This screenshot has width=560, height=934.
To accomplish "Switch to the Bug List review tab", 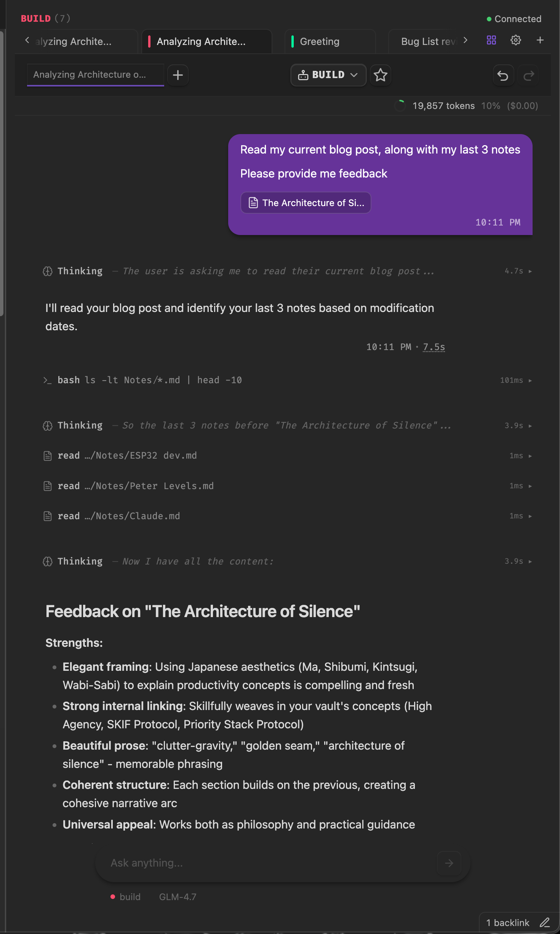I will click(428, 42).
